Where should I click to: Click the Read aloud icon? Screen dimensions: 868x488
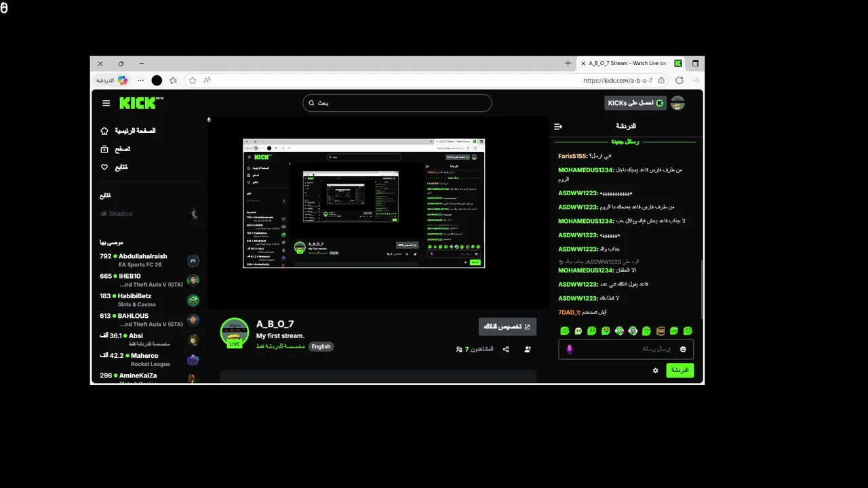[x=208, y=80]
